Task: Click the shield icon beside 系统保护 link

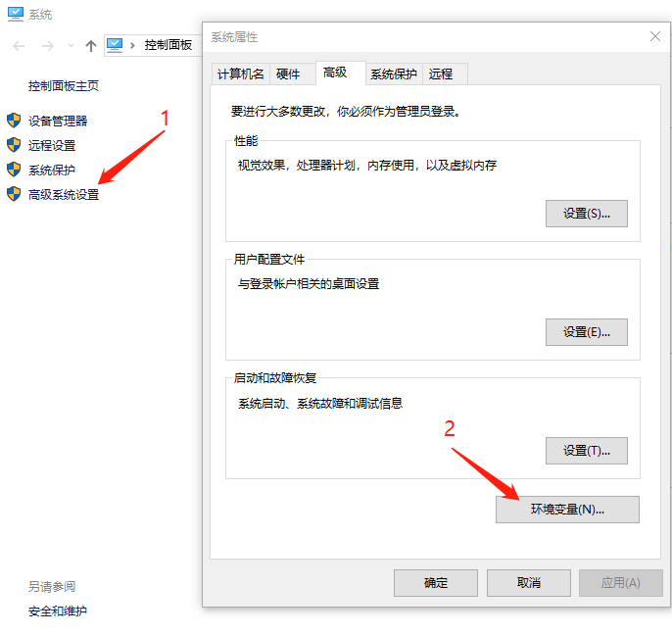Action: pyautogui.click(x=14, y=170)
